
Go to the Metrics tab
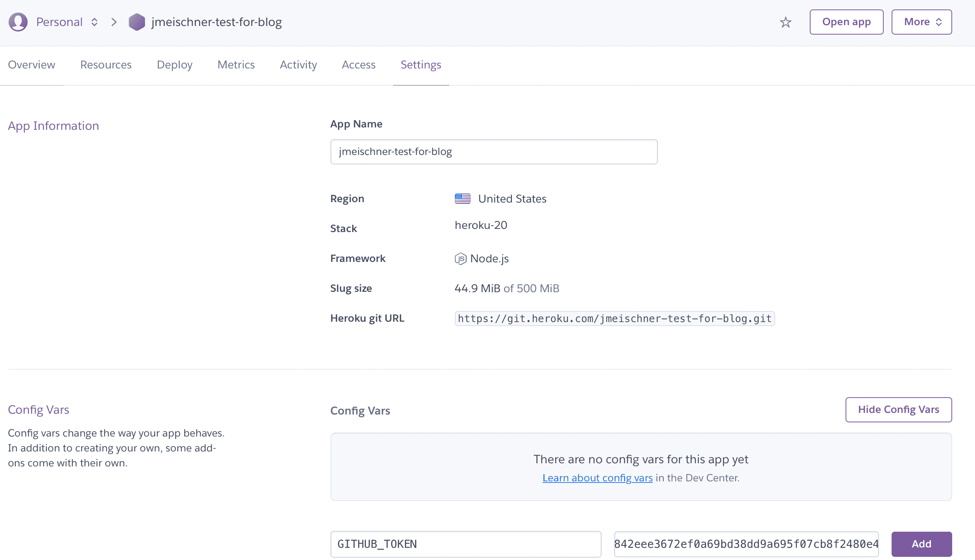coord(236,64)
